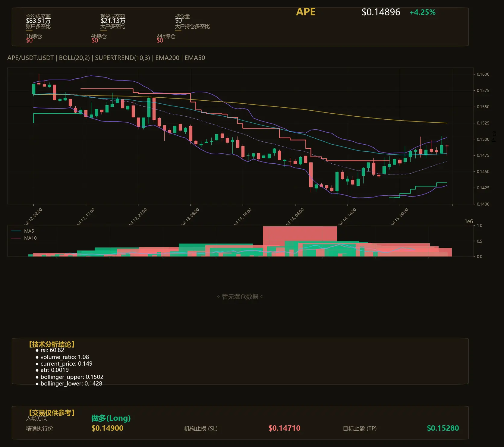This screenshot has height=447, width=504.
Task: Click the 1e6 volume scale label
Action: (x=468, y=222)
